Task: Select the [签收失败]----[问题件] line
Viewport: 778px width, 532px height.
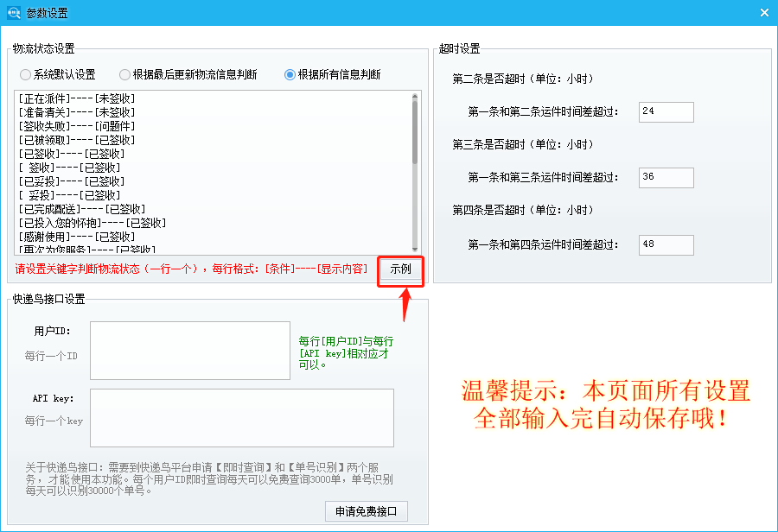Action: tap(77, 126)
